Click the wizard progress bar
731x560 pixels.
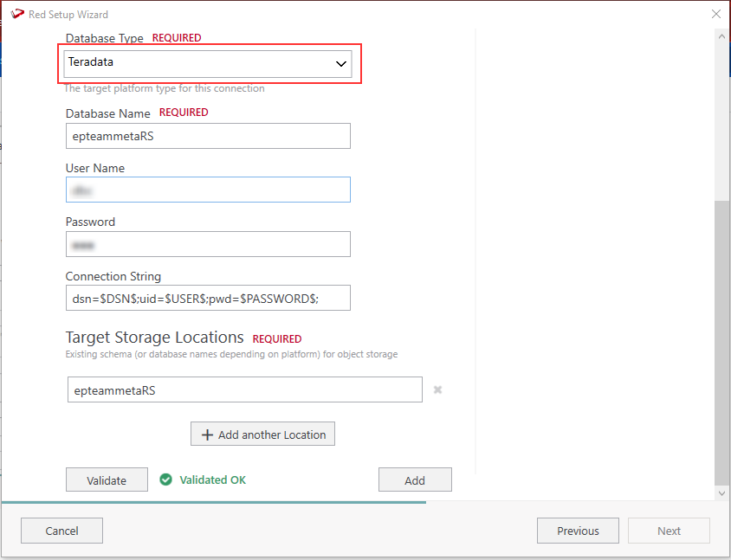click(214, 502)
